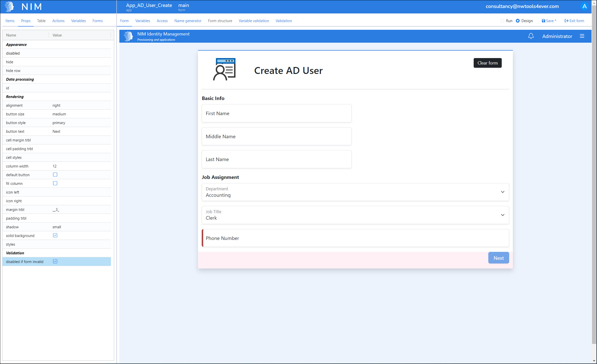Enable the default button checkbox

click(x=55, y=175)
